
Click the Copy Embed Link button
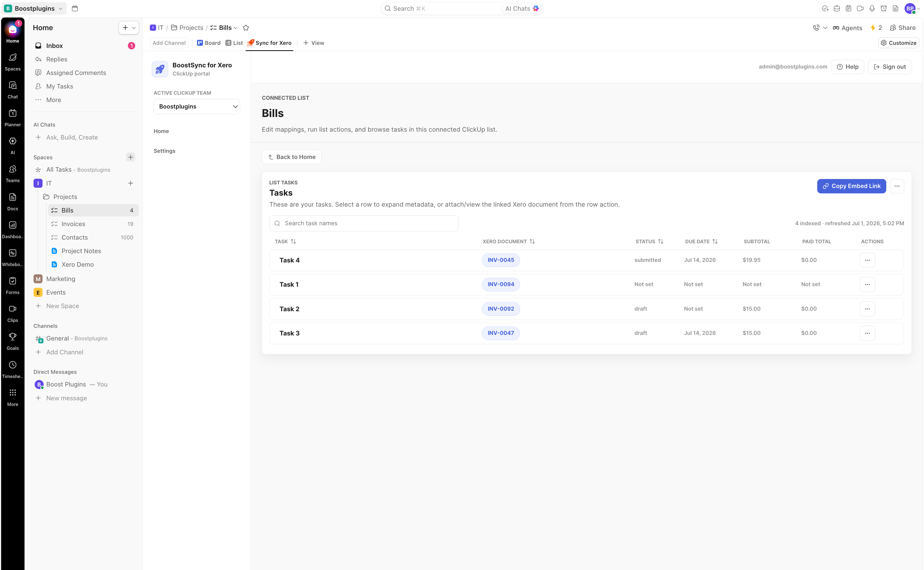tap(851, 186)
